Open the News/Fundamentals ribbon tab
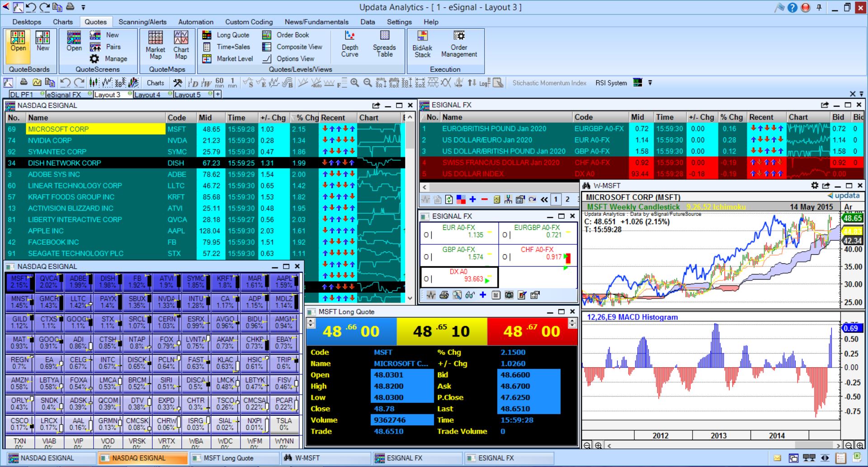Viewport: 868px width, 467px height. pyautogui.click(x=316, y=22)
